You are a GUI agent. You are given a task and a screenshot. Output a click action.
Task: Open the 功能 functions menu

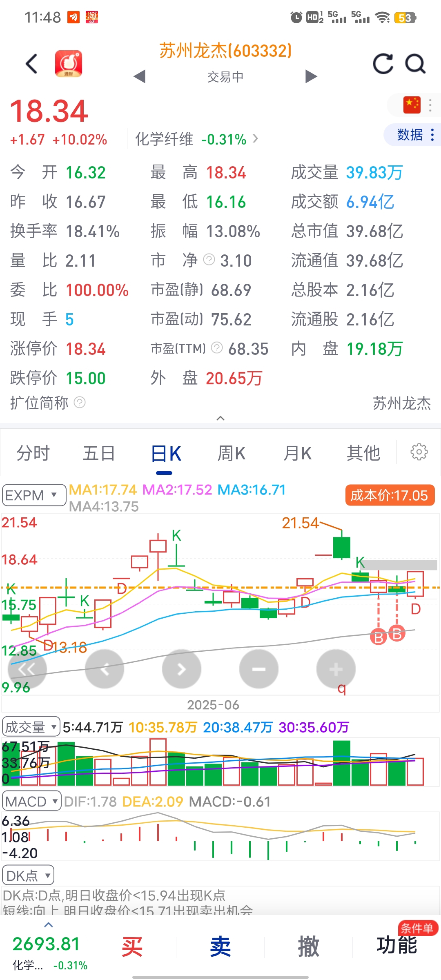[396, 946]
